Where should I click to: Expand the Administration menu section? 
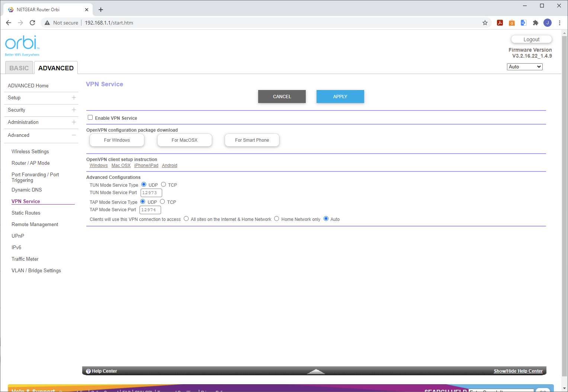tap(74, 122)
